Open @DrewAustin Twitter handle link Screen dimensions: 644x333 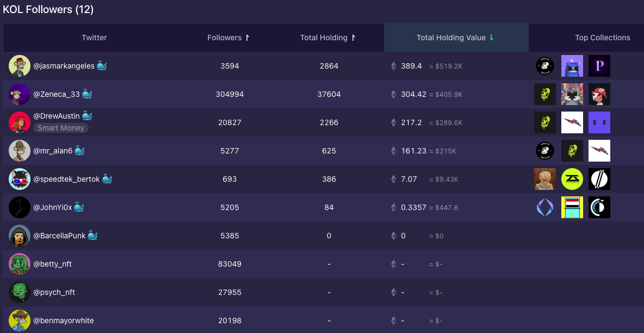pos(56,116)
